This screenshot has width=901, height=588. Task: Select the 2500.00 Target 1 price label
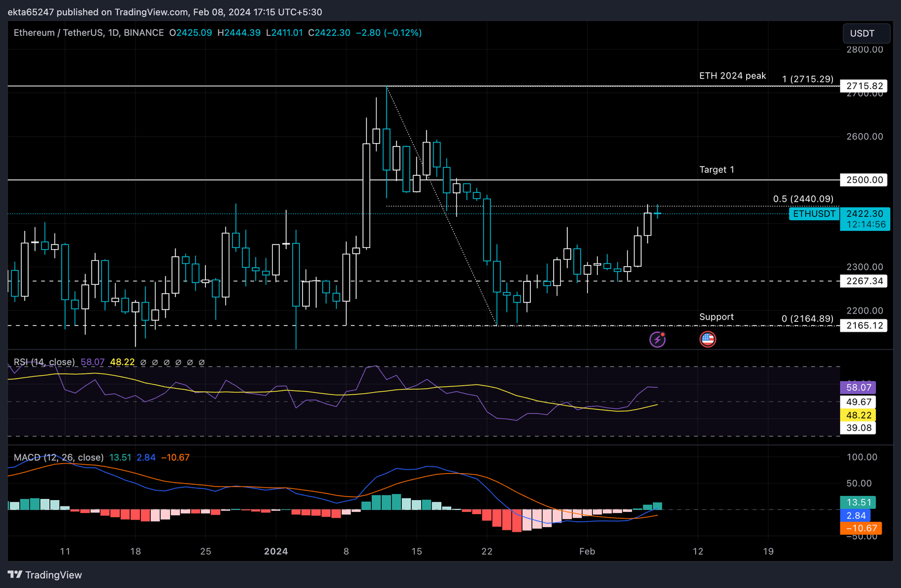click(x=864, y=180)
